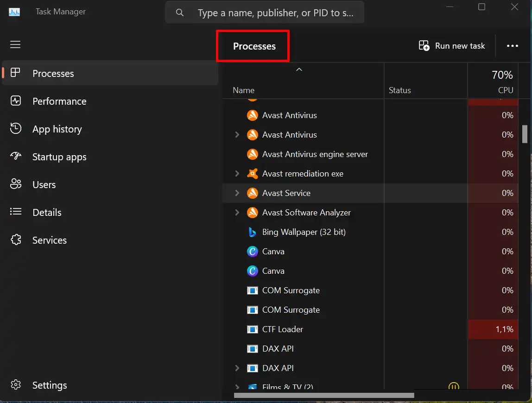Open the Details tab
Image resolution: width=532 pixels, height=403 pixels.
[110, 212]
